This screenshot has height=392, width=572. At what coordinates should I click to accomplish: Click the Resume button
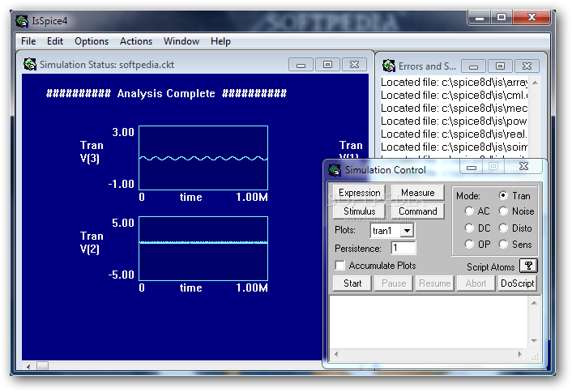point(435,283)
